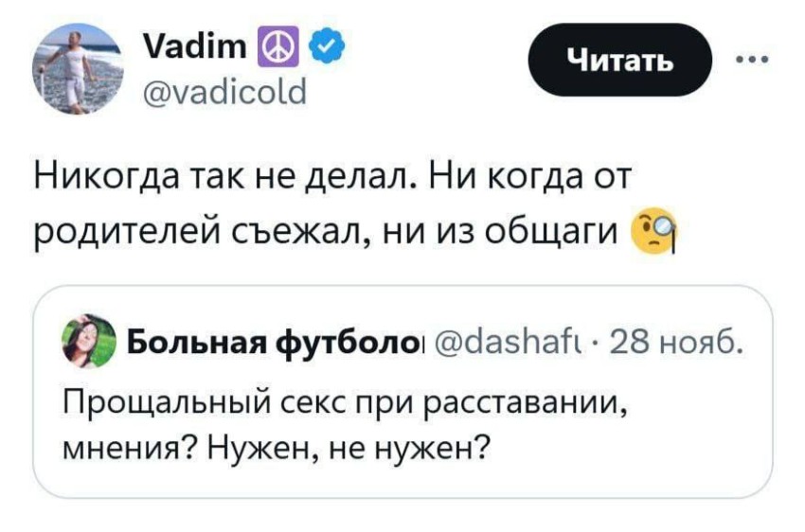The image size is (805, 532).
Task: Open the Vadim display name link
Action: 194,46
